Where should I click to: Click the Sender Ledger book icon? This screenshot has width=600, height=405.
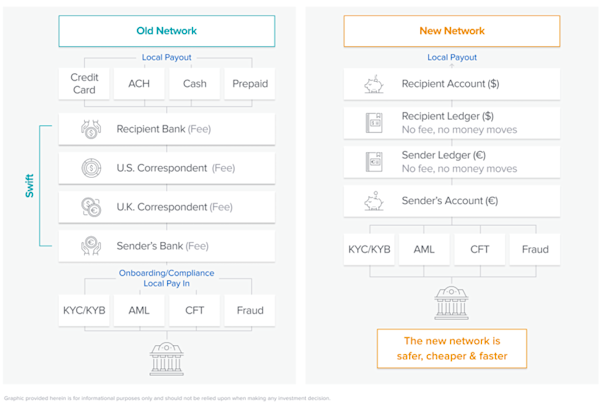coord(374,162)
